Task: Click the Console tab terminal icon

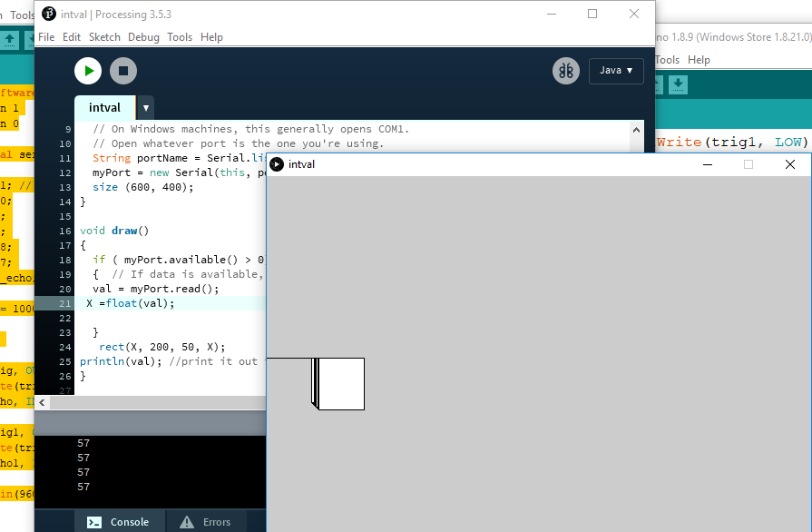Action: point(94,521)
